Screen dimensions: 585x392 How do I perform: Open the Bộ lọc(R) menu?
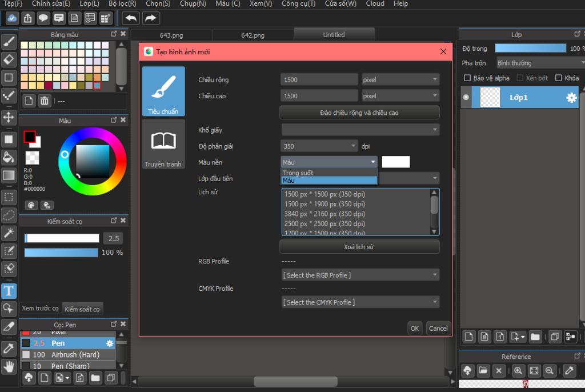tap(122, 4)
